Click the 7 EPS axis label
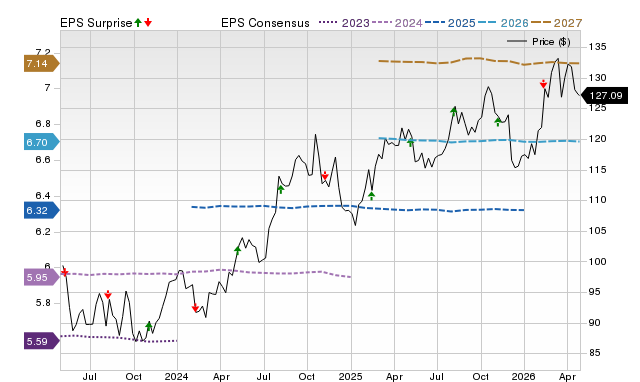The height and width of the screenshot is (382, 640). coord(47,88)
